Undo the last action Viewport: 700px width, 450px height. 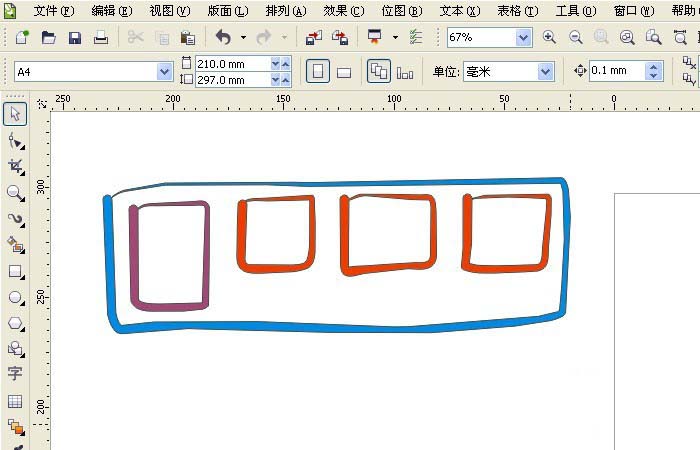click(x=223, y=38)
